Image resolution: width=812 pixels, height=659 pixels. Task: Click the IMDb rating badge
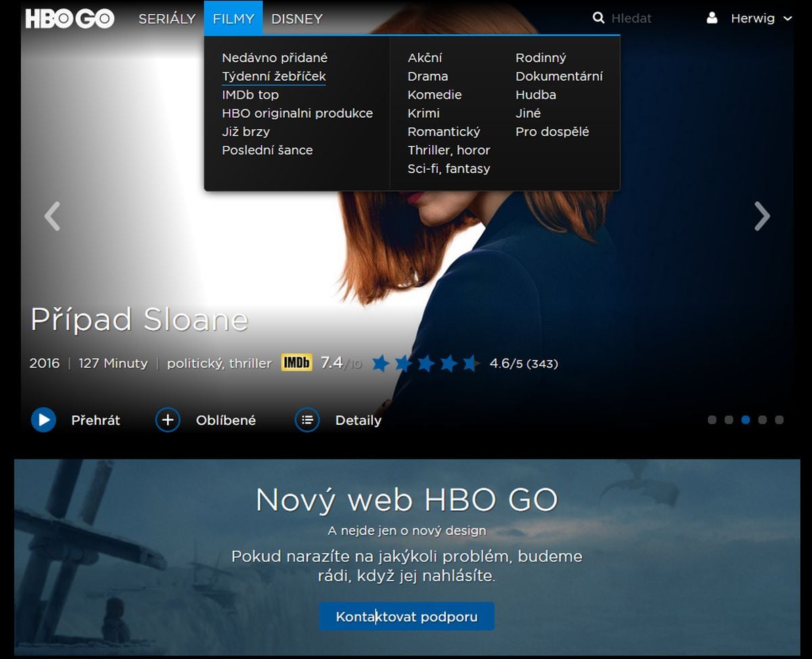(296, 363)
